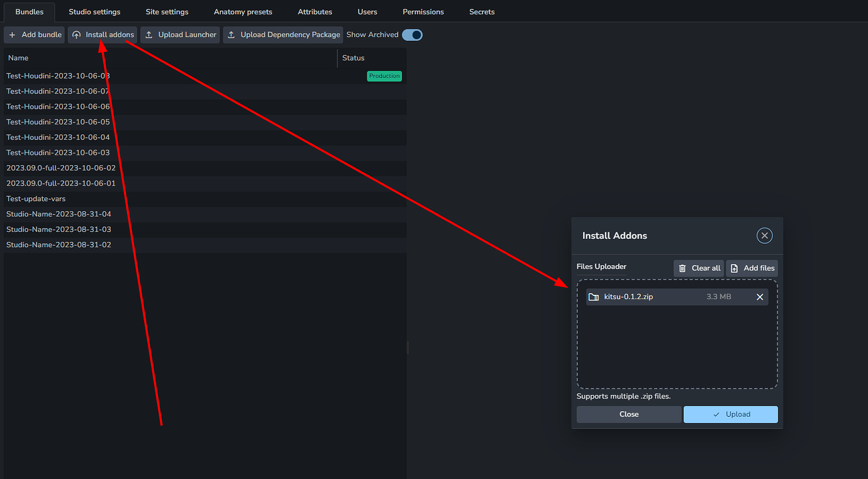Click the plus icon on Add bundle
868x479 pixels.
click(11, 35)
